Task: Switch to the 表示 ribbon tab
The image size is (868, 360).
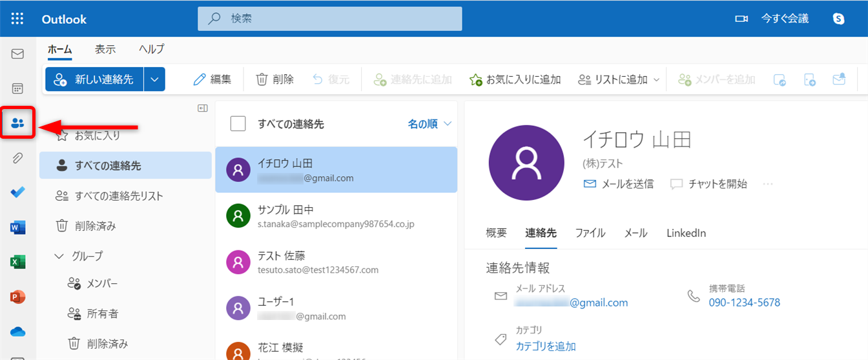Action: pyautogui.click(x=105, y=49)
